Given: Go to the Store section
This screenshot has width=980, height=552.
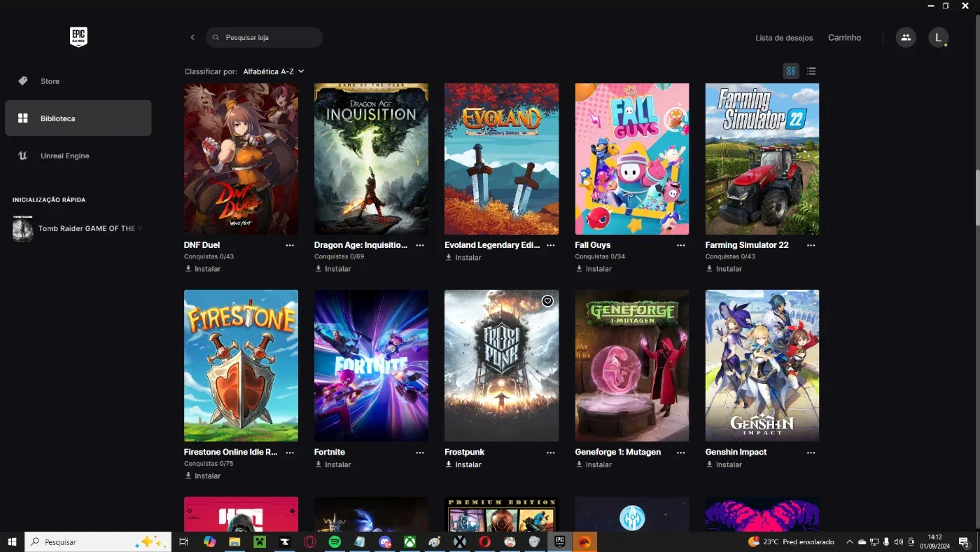Looking at the screenshot, I should pos(78,81).
